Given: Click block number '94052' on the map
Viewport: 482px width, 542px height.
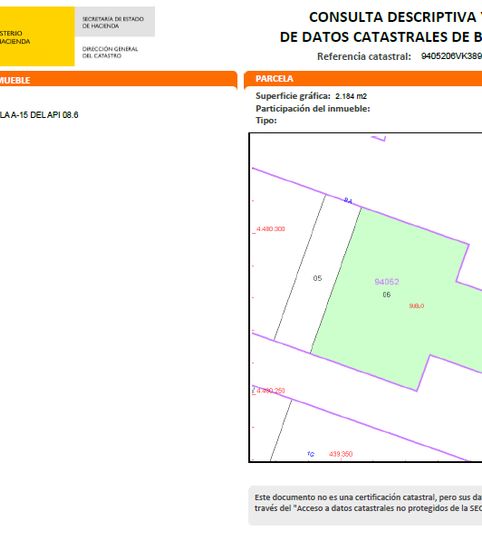Looking at the screenshot, I should click(x=387, y=282).
